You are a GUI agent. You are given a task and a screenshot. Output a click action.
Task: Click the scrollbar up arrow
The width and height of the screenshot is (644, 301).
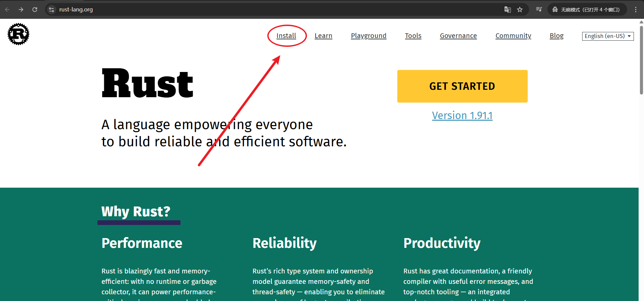[641, 22]
